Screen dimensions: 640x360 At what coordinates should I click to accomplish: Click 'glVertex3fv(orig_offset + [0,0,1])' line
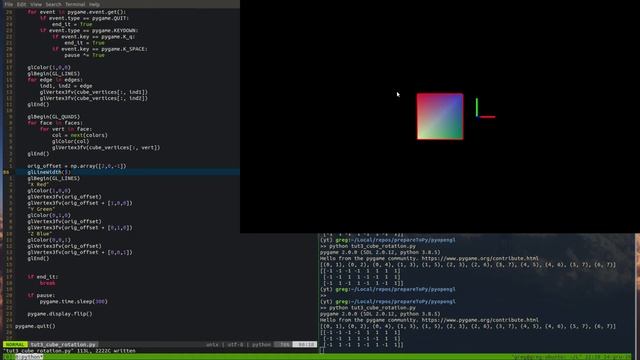pos(80,252)
